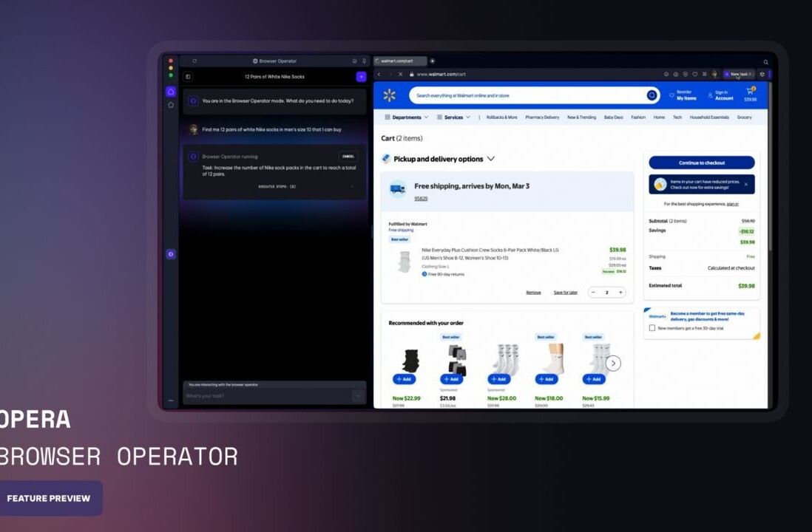Cancel the running Browser Operator task
This screenshot has height=532, width=812.
point(348,157)
